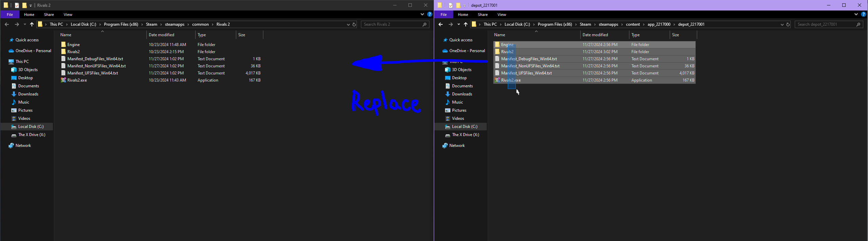868x241 pixels.
Task: Open Help in depot_2217001 window
Action: point(863,15)
